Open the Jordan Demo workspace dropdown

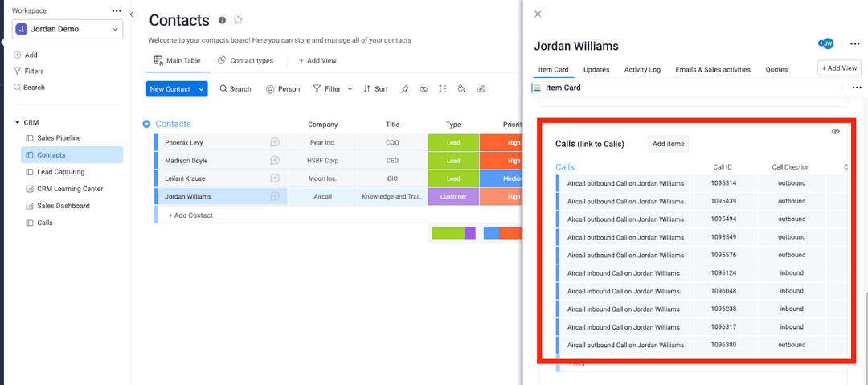[68, 29]
